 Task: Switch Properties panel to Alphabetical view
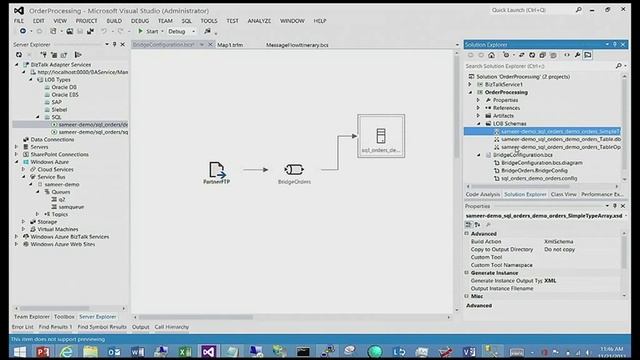click(x=477, y=224)
